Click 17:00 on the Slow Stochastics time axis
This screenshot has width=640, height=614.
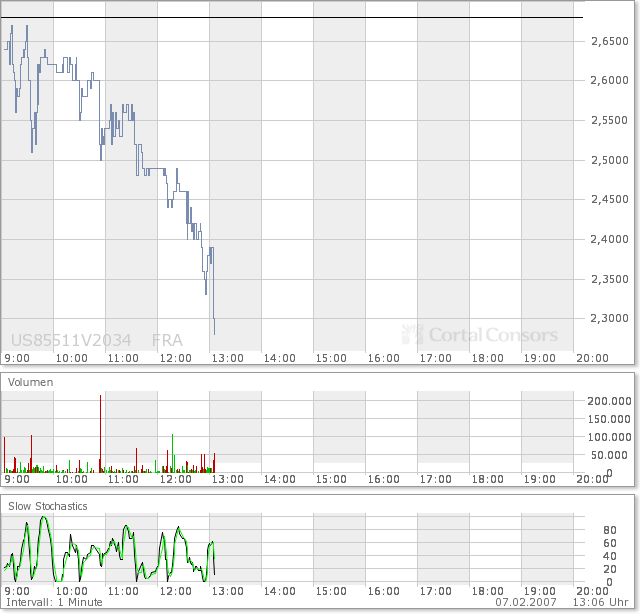coord(436,592)
